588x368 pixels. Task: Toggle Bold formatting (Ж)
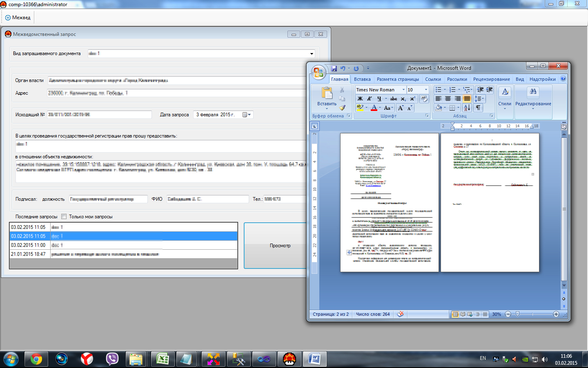click(360, 99)
